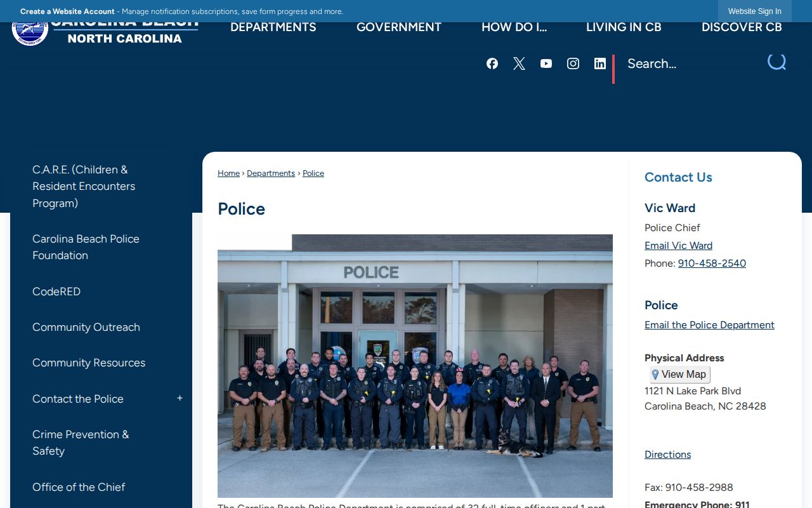
Task: Click Email the Police Department link
Action: tap(709, 325)
